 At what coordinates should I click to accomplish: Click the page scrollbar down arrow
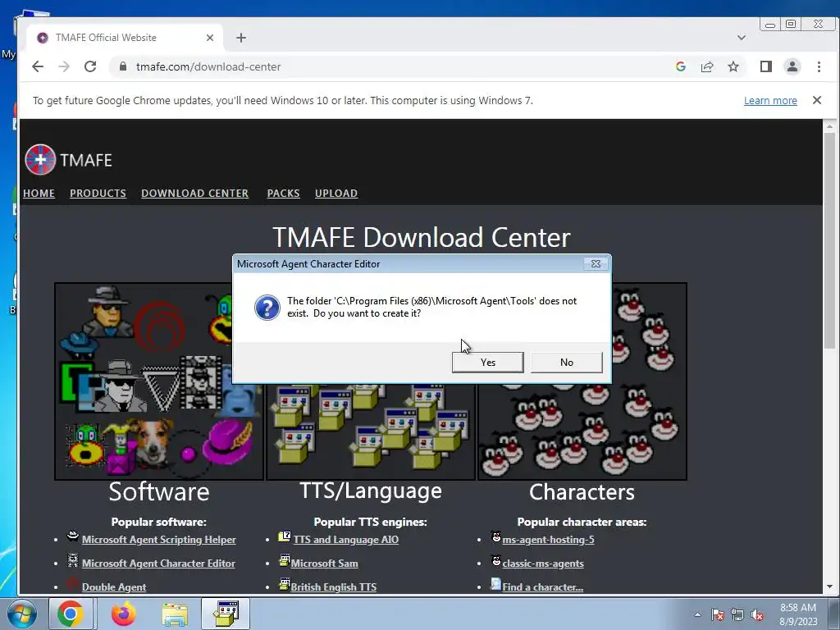click(829, 587)
